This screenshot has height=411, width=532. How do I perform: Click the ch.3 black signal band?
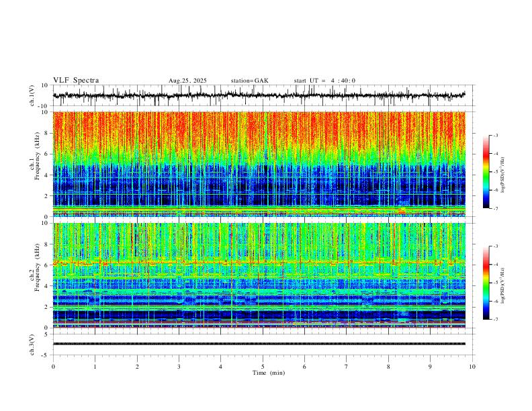click(x=259, y=344)
